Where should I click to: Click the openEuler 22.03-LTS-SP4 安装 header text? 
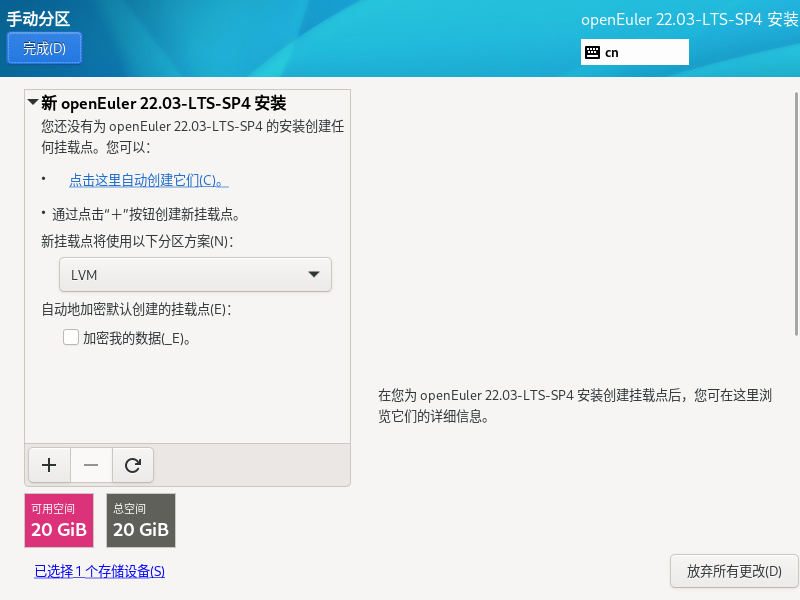pos(689,19)
